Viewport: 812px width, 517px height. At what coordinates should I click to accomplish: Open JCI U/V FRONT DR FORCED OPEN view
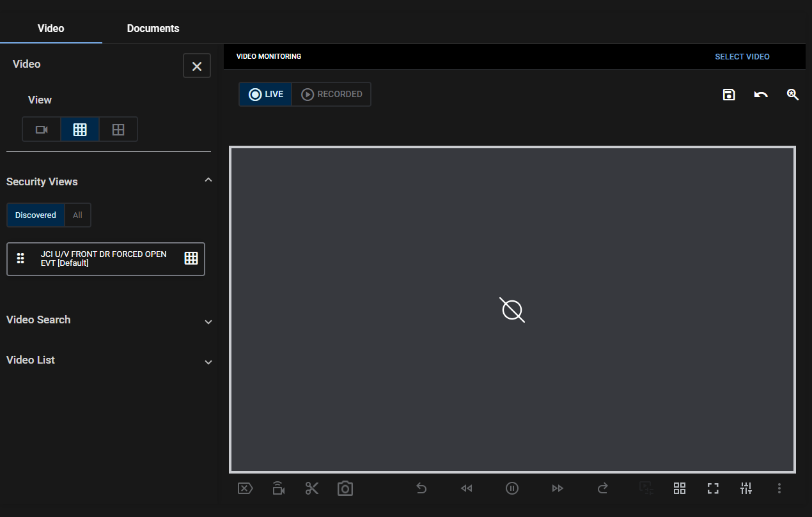pos(104,259)
